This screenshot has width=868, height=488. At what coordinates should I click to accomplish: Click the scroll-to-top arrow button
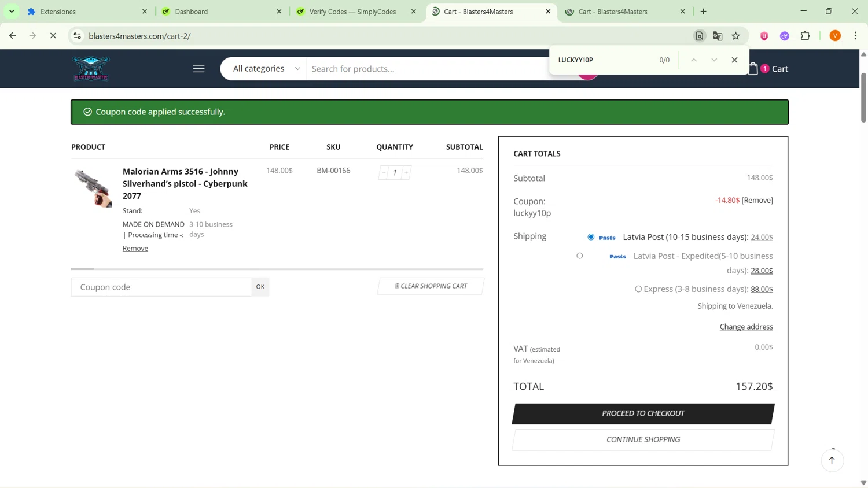pos(832,461)
